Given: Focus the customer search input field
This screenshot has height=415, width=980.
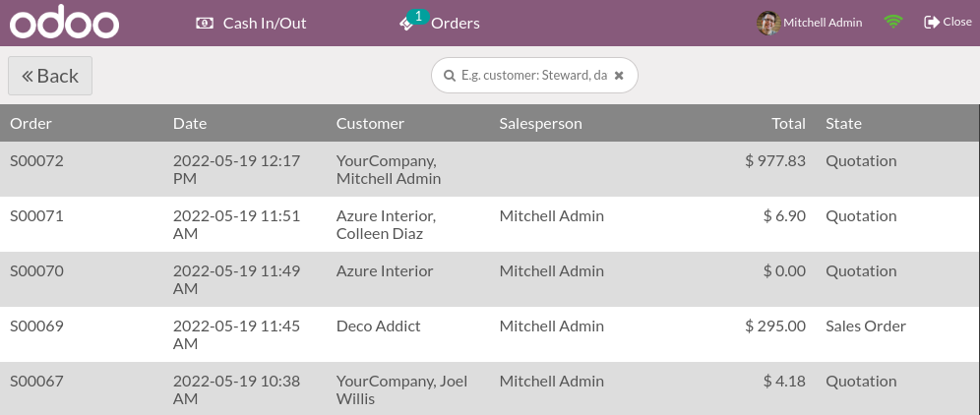Looking at the screenshot, I should 533,76.
